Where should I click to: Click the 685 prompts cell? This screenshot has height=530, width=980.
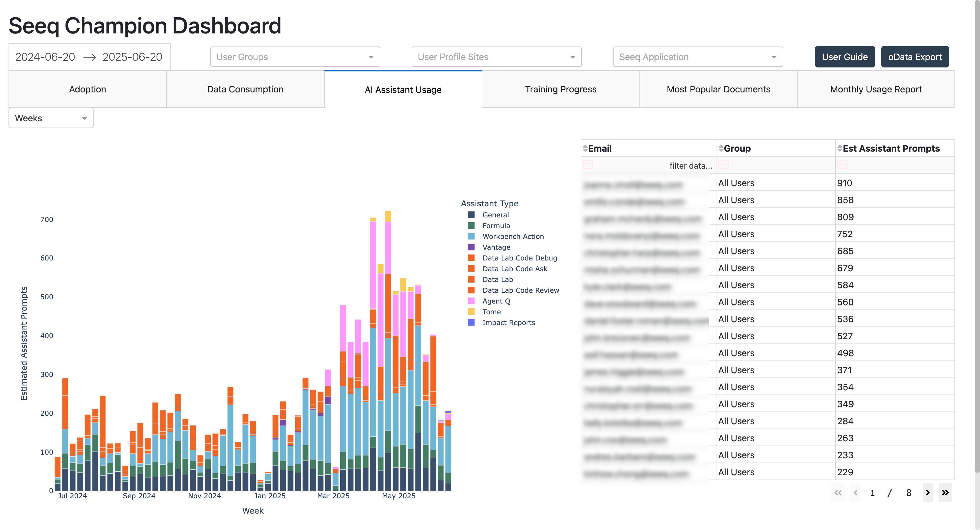(895, 251)
